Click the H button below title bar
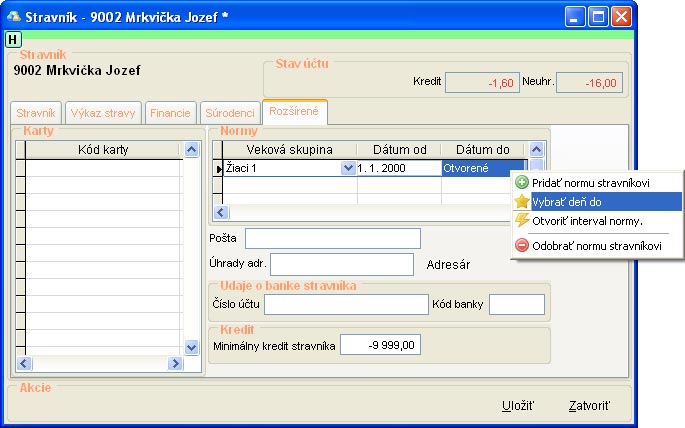685x428 pixels. pos(13,40)
